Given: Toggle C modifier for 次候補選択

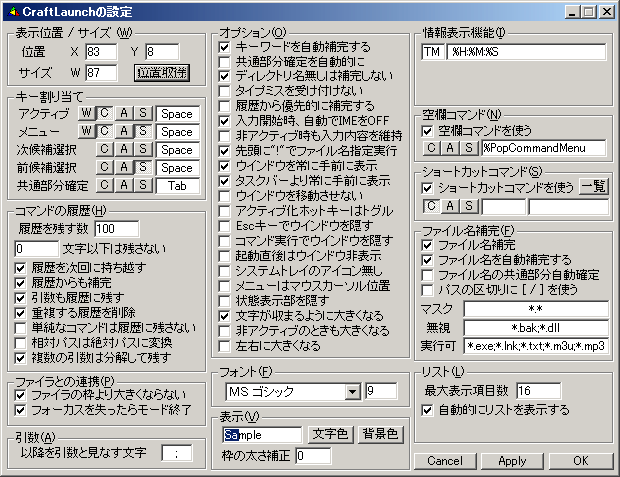Looking at the screenshot, I should click(x=104, y=149).
